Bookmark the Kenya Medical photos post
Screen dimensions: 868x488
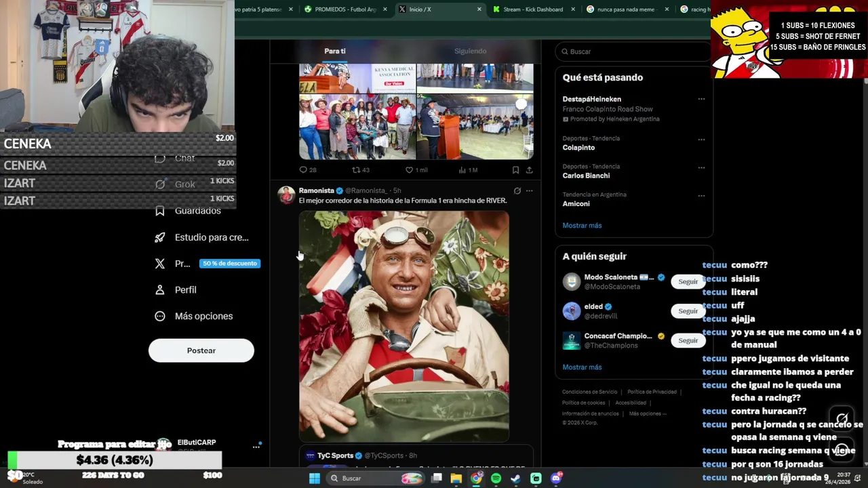515,170
